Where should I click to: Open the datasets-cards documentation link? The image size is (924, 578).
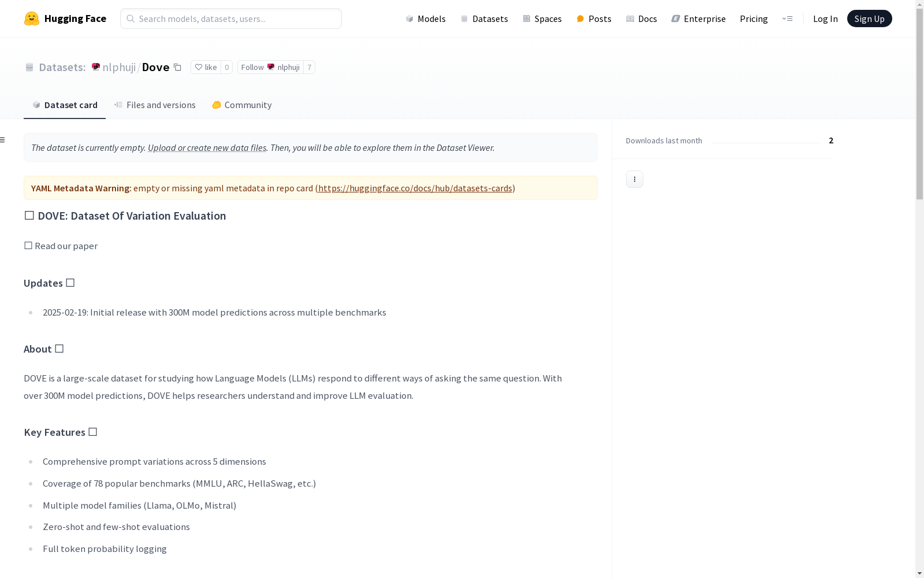pyautogui.click(x=415, y=188)
